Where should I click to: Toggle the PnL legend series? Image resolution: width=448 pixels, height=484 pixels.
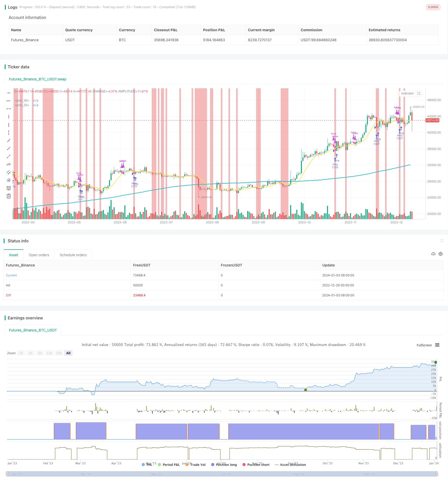tap(148, 465)
